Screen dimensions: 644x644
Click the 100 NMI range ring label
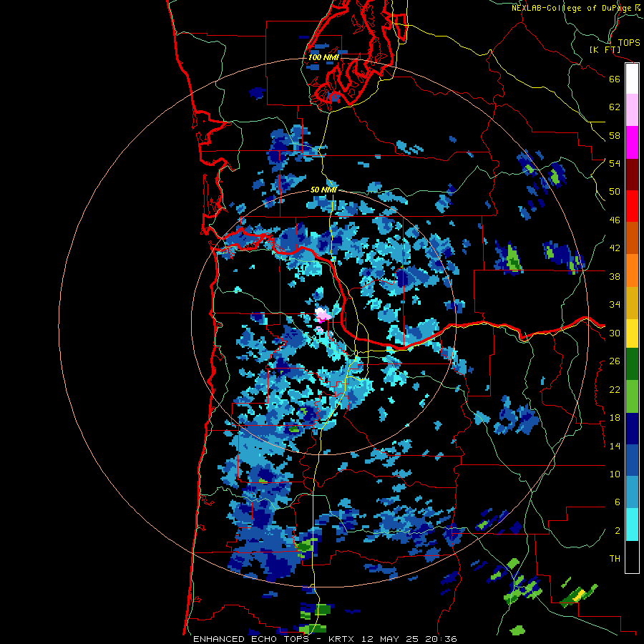323,57
